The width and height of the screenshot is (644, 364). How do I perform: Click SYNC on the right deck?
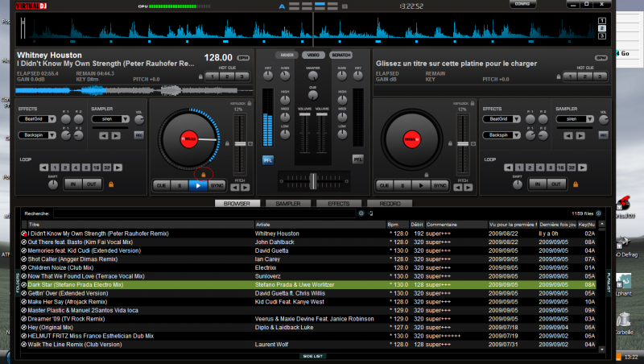click(440, 186)
